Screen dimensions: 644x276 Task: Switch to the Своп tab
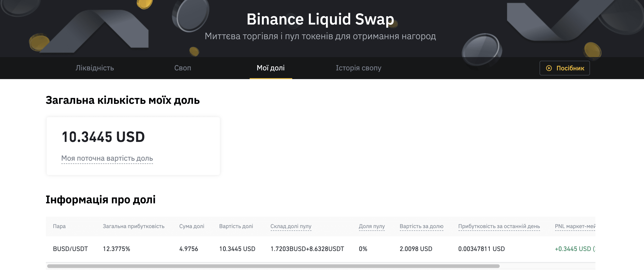point(183,68)
